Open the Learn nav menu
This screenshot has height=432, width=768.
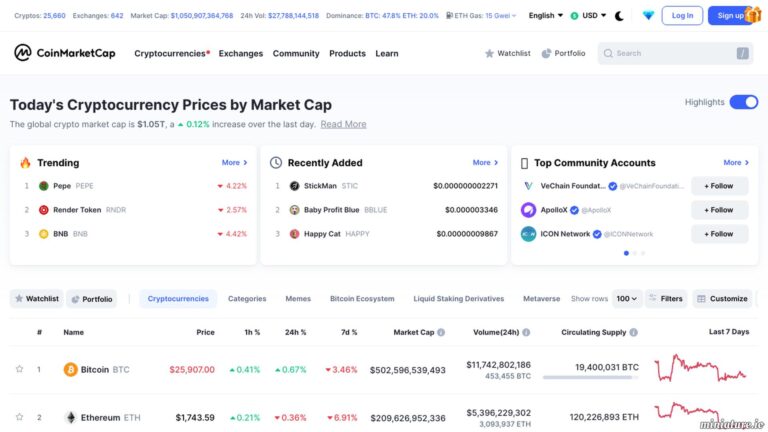click(386, 53)
